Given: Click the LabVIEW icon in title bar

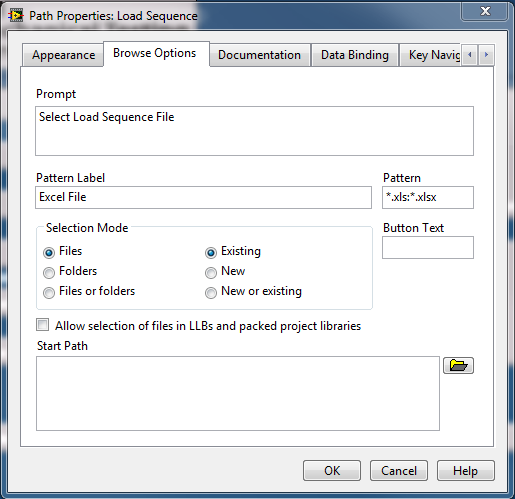Looking at the screenshot, I should pos(16,16).
